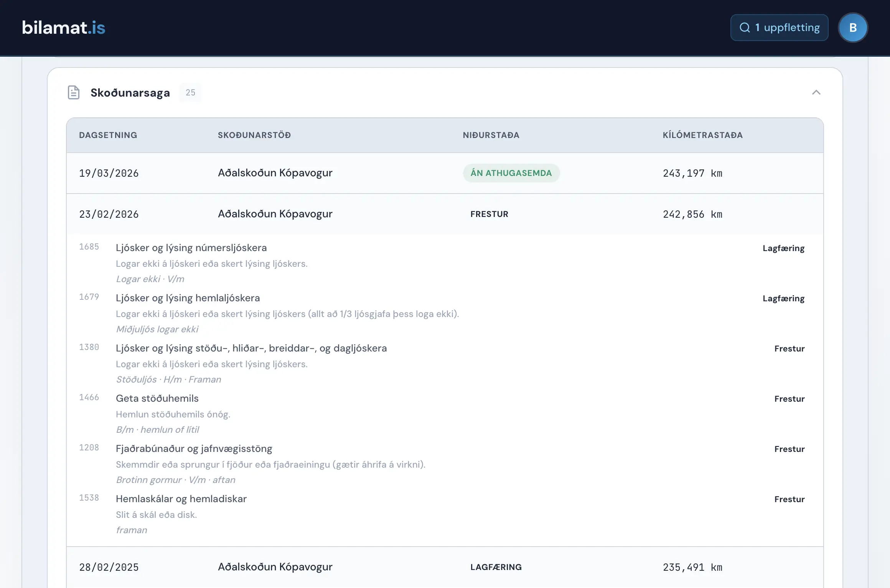
Task: Click the stöðu-, hliðar-, breiddar- ljóskera title
Action: point(251,348)
